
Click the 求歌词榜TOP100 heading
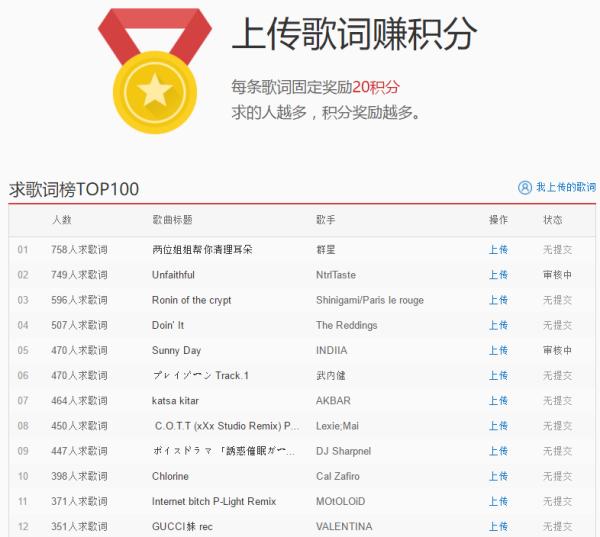coord(74,189)
